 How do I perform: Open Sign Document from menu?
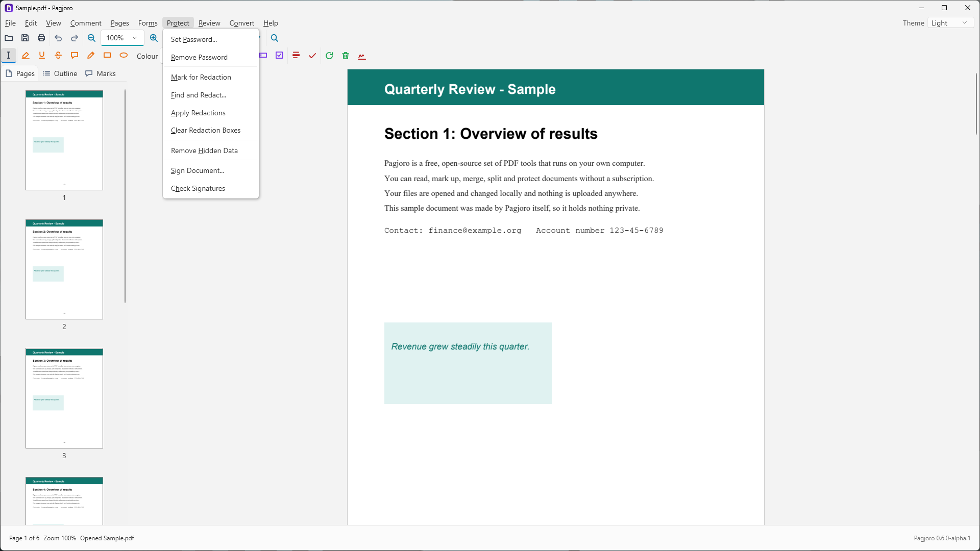click(x=211, y=170)
